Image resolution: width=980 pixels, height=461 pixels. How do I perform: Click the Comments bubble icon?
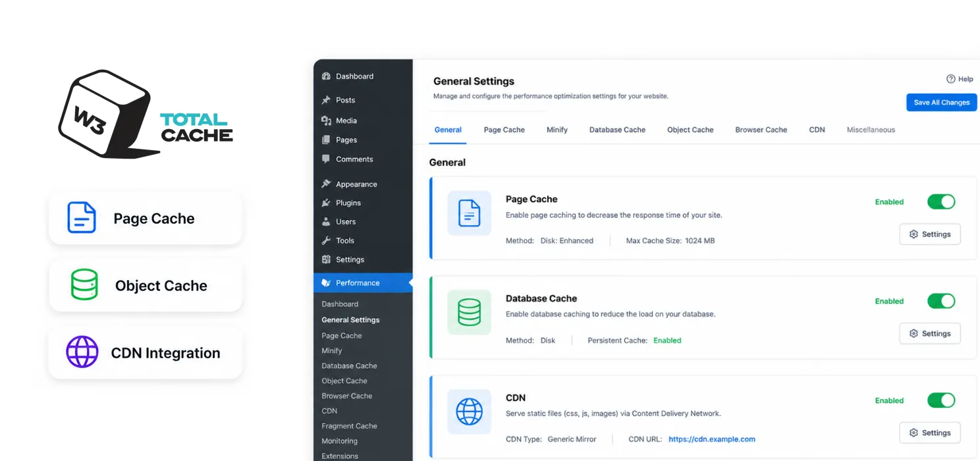pyautogui.click(x=326, y=159)
